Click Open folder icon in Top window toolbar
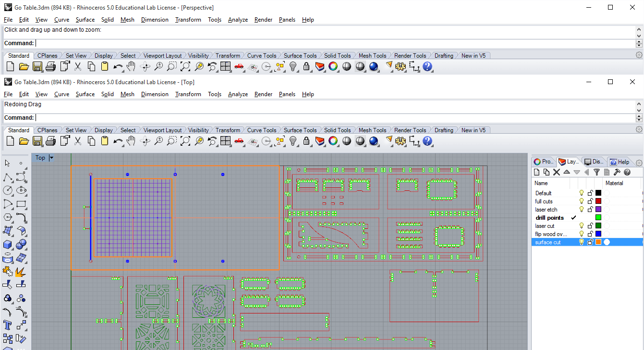Viewport: 644px width, 350px height. click(24, 141)
